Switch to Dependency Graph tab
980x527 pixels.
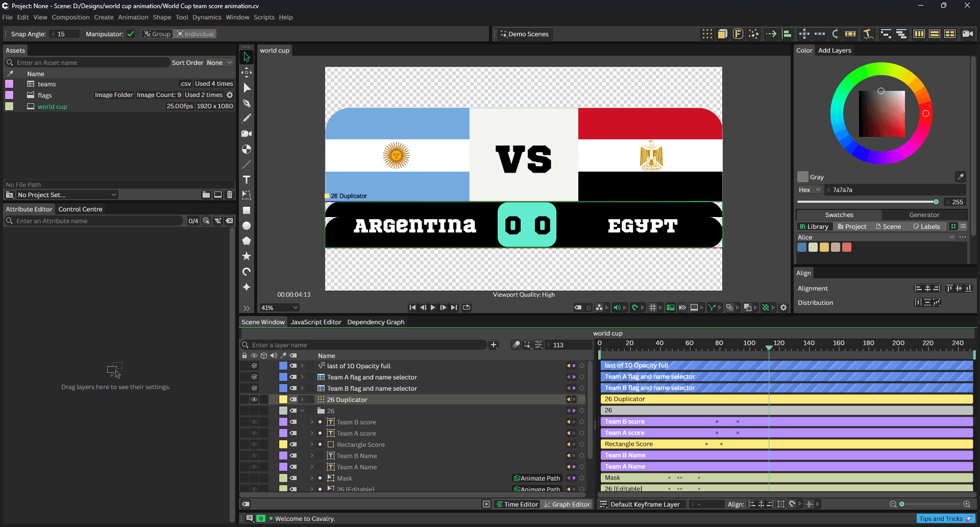tap(376, 322)
